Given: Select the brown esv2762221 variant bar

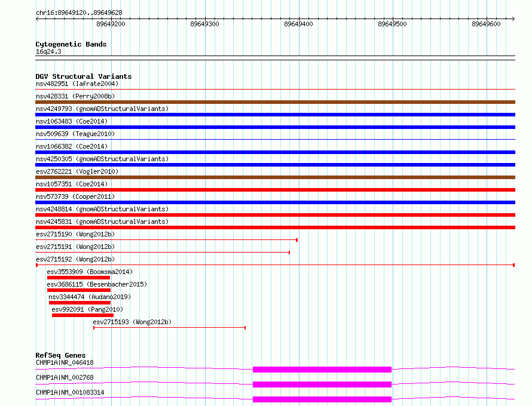Looking at the screenshot, I should [275, 177].
